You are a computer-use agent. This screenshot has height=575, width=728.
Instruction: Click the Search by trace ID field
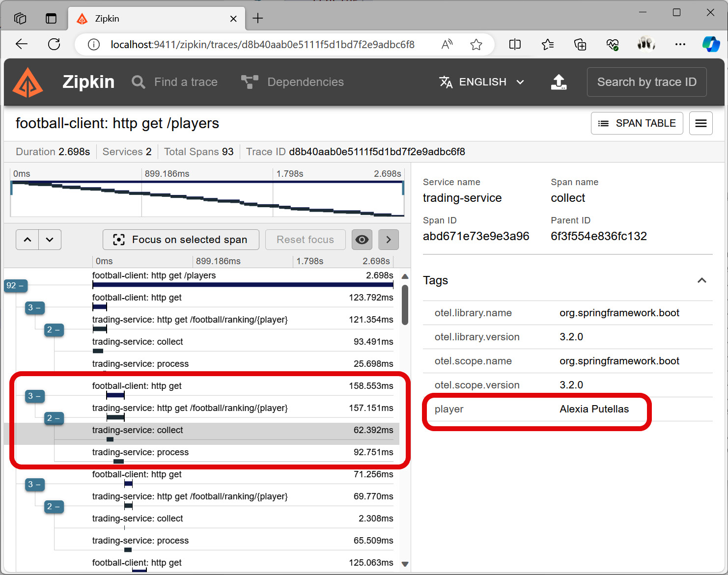coord(647,82)
